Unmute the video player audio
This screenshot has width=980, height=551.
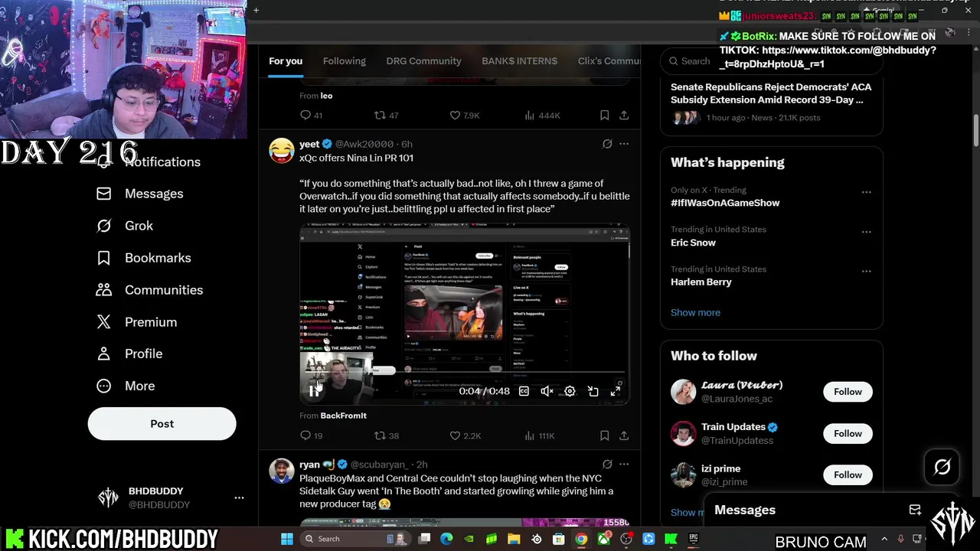(547, 391)
